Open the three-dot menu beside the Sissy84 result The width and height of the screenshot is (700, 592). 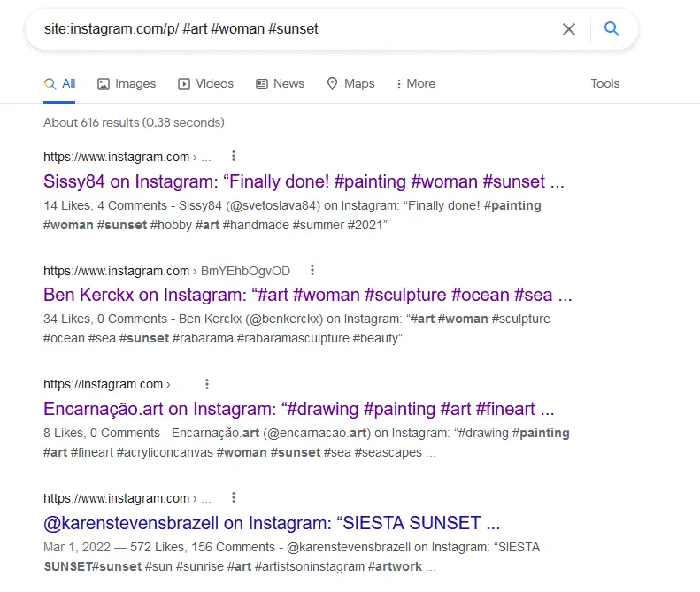point(234,157)
